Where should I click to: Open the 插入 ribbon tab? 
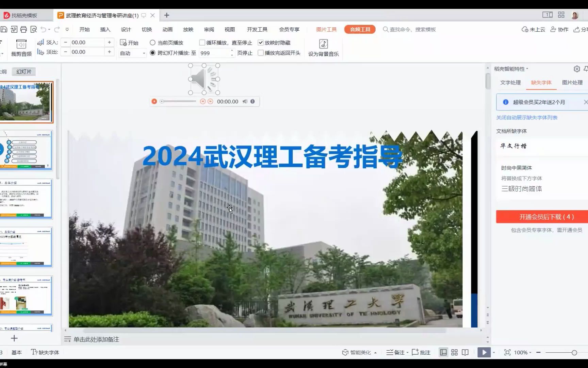(105, 29)
